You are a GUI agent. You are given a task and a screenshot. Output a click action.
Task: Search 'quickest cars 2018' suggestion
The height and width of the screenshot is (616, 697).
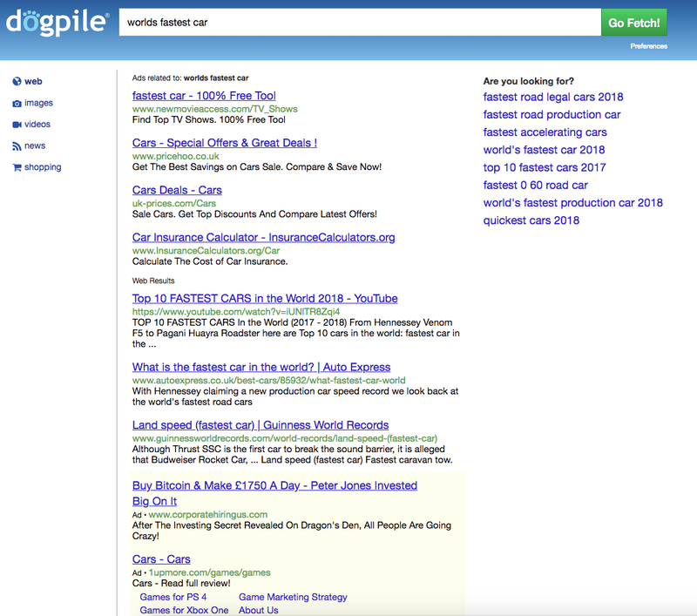coord(531,220)
